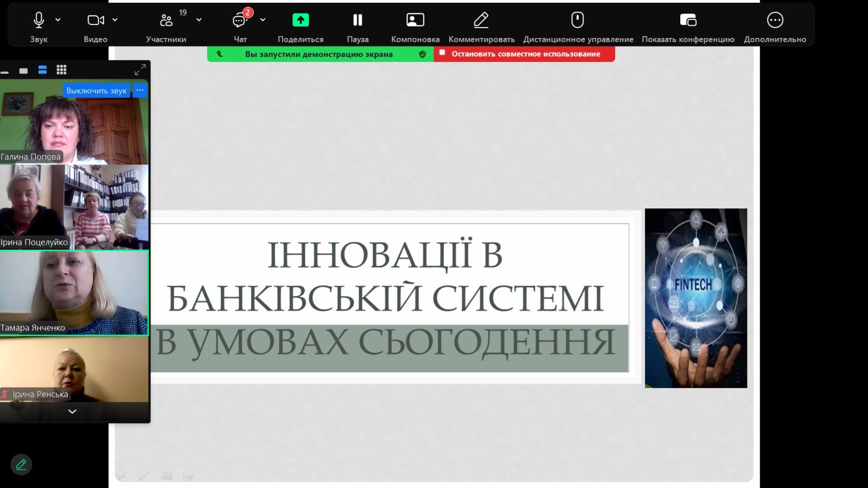Open Комментировать annotation tools
This screenshot has width=868, height=488.
481,21
